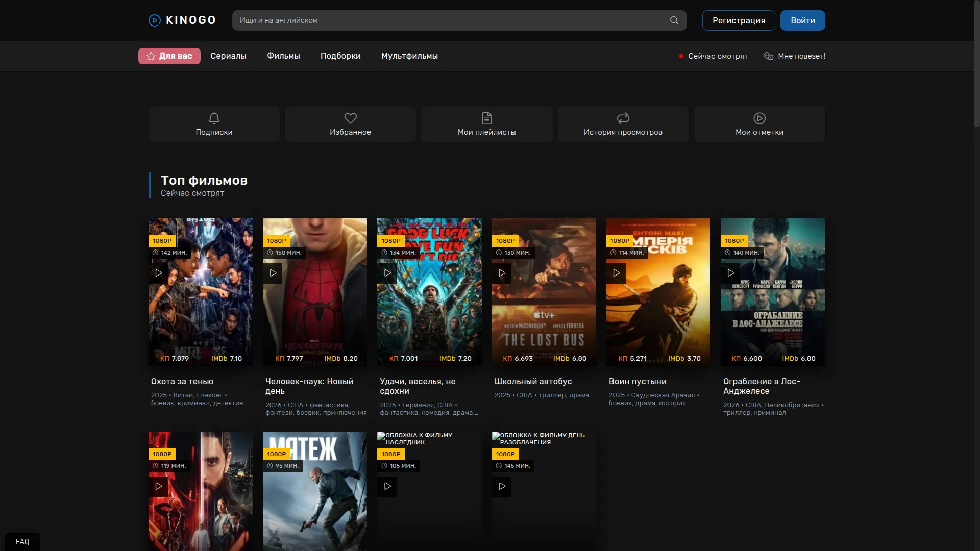The image size is (980, 551).
Task: Play Школьный автобус via play icon
Action: 502,273
